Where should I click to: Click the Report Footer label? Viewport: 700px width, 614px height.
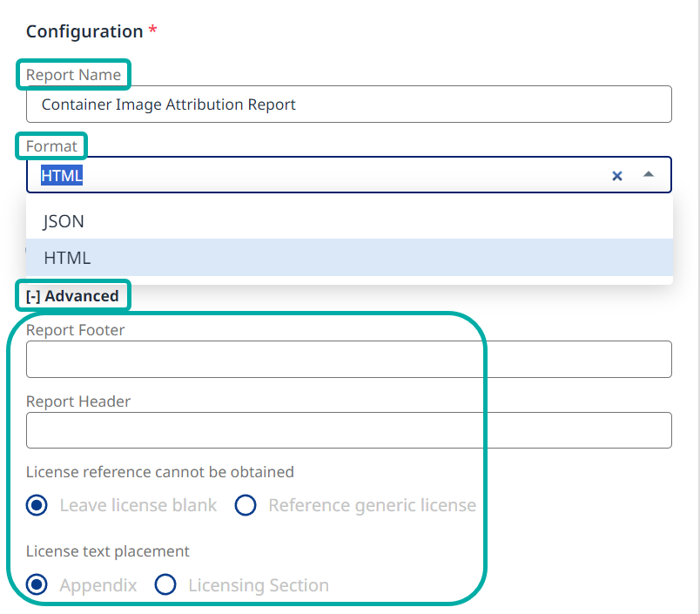pyautogui.click(x=75, y=330)
